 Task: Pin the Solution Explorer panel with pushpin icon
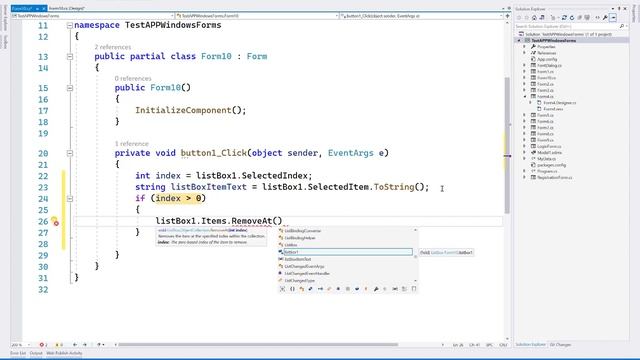coord(619,9)
